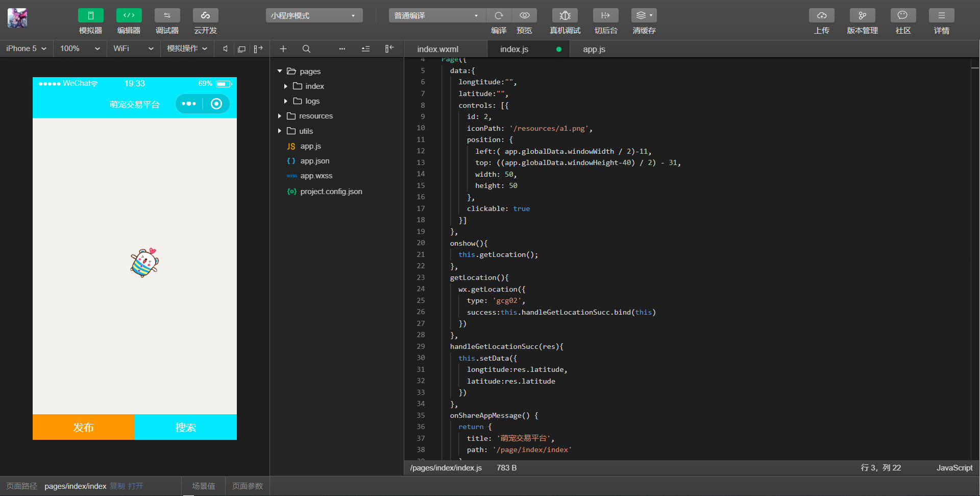980x496 pixels.
Task: Click the upload icon (上传)
Action: click(821, 16)
